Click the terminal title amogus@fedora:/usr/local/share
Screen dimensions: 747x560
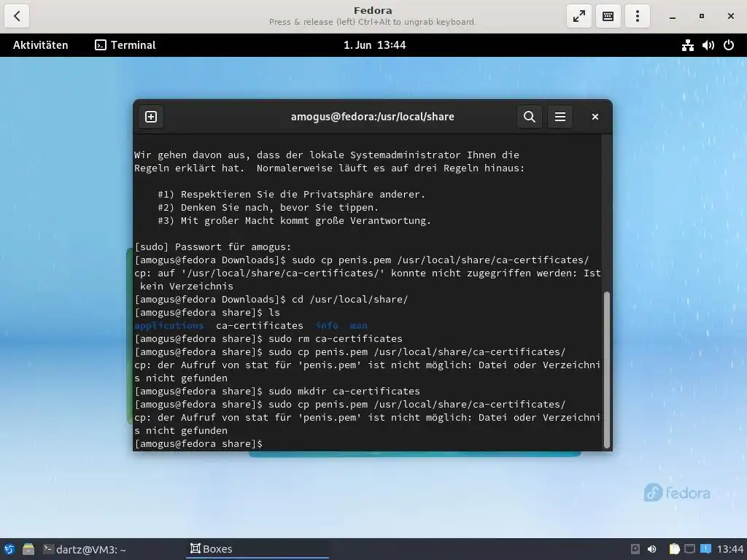[x=373, y=117]
